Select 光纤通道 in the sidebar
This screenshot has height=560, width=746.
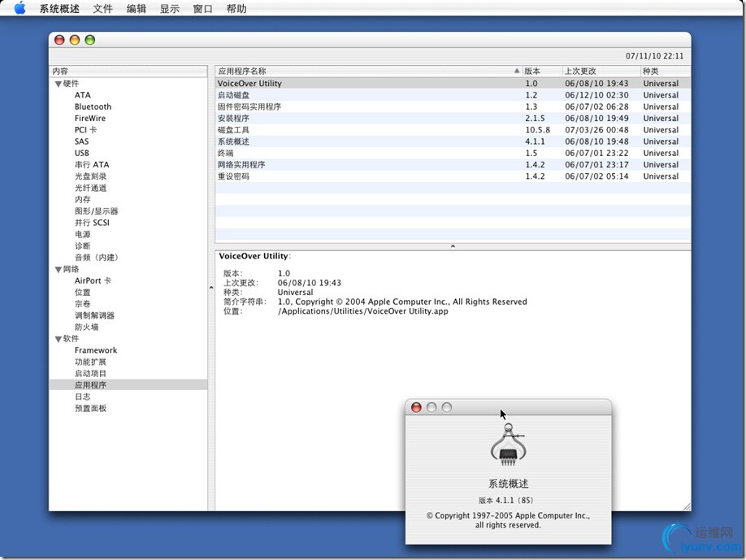pos(90,188)
